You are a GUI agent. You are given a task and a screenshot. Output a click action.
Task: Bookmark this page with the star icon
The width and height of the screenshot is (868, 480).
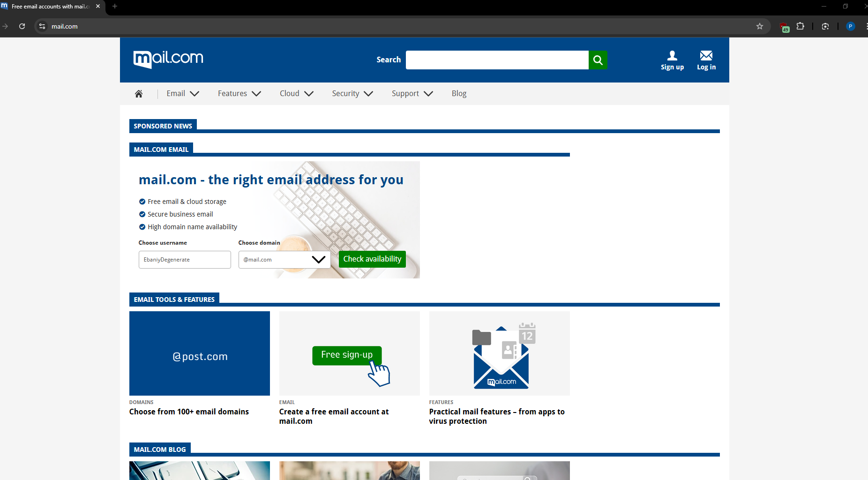tap(760, 26)
